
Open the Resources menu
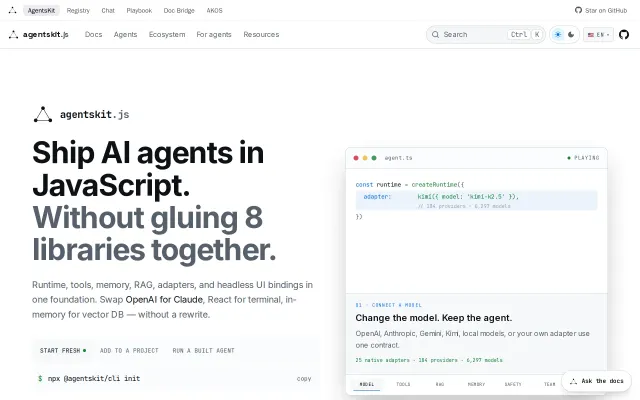pyautogui.click(x=261, y=35)
